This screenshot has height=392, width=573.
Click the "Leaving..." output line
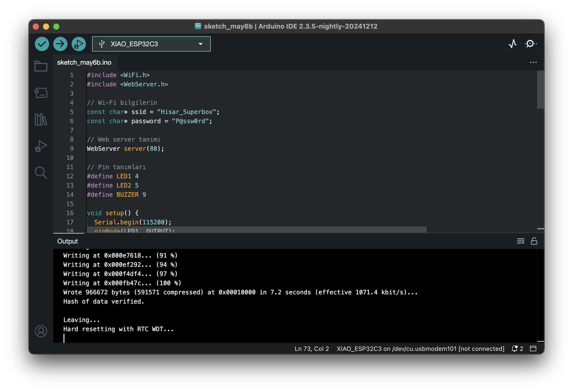pos(81,320)
